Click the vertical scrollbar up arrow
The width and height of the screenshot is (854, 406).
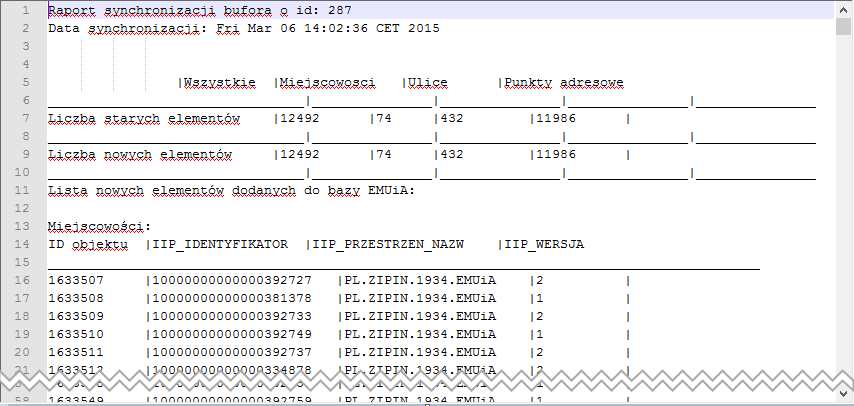844,9
